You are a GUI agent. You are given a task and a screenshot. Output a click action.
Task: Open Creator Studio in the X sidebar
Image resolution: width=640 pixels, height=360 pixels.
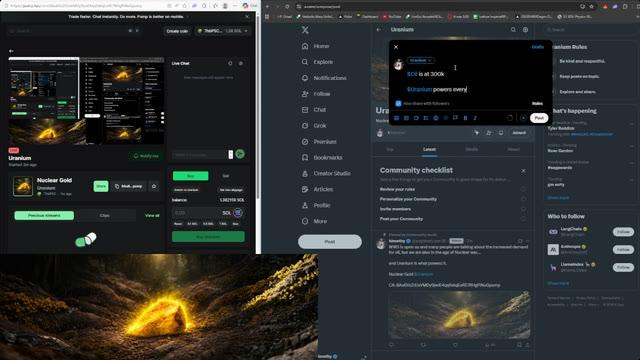[326, 173]
